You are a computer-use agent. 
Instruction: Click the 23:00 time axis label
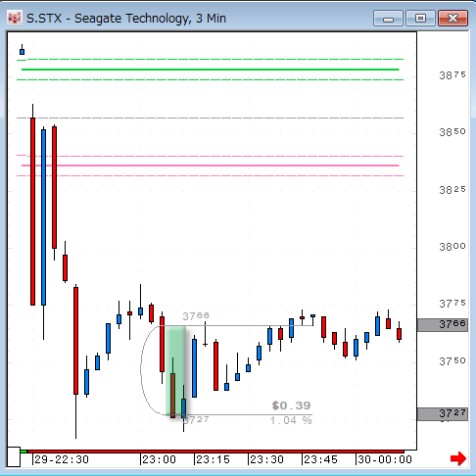[x=159, y=459]
